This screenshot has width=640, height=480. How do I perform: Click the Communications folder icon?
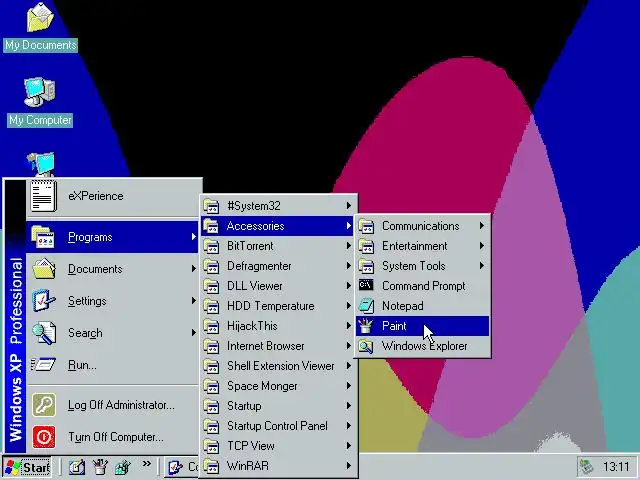pos(366,226)
